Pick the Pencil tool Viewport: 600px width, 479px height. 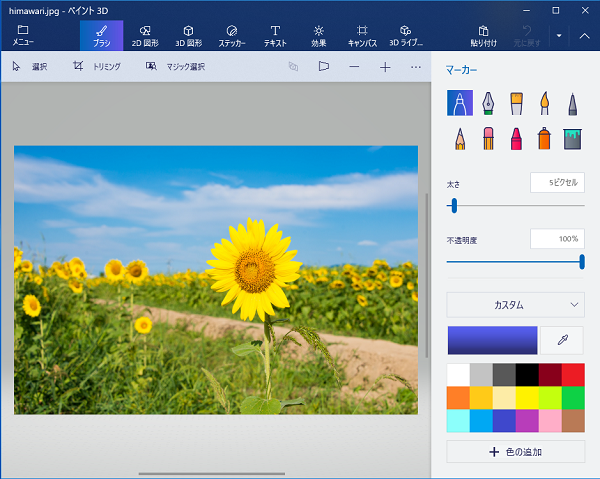click(460, 138)
